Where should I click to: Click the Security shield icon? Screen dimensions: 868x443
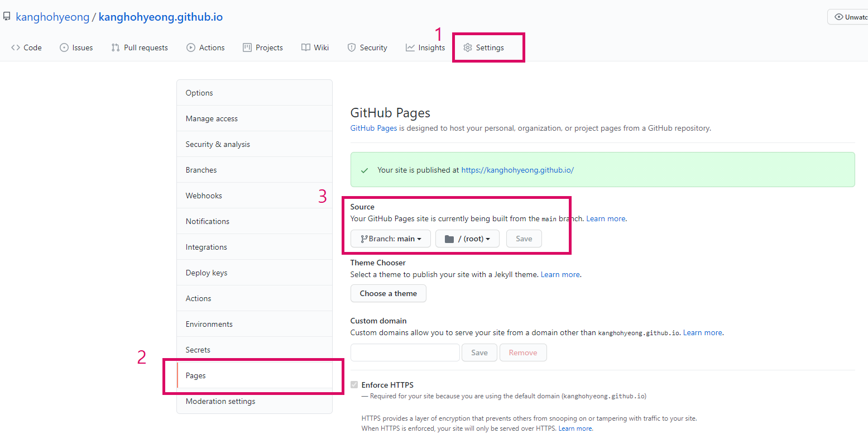tap(352, 47)
